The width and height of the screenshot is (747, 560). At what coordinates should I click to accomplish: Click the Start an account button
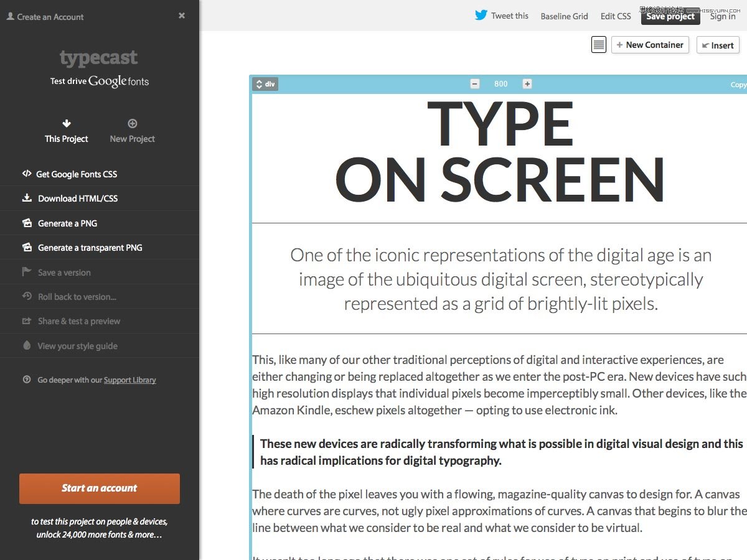pyautogui.click(x=100, y=488)
